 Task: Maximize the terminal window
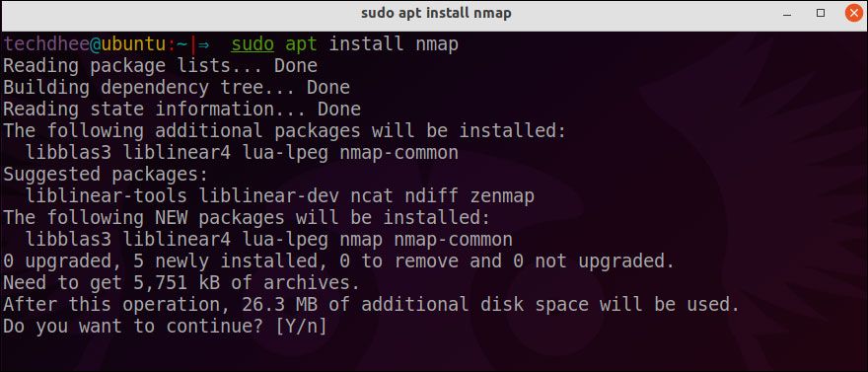pos(821,13)
